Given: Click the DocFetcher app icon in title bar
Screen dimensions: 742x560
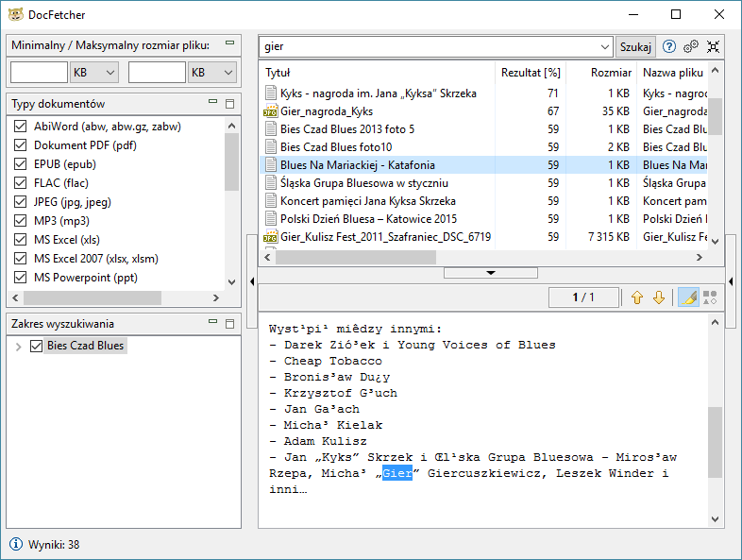Looking at the screenshot, I should pos(16,14).
